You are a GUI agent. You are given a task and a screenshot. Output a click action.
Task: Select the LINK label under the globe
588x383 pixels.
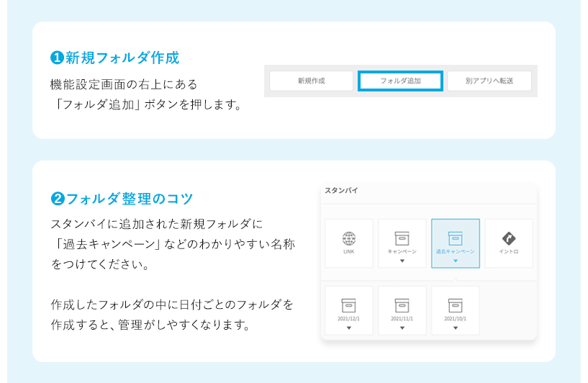pyautogui.click(x=349, y=252)
